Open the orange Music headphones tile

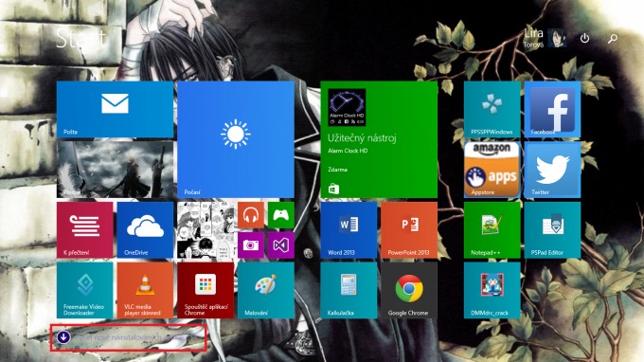[x=251, y=215]
